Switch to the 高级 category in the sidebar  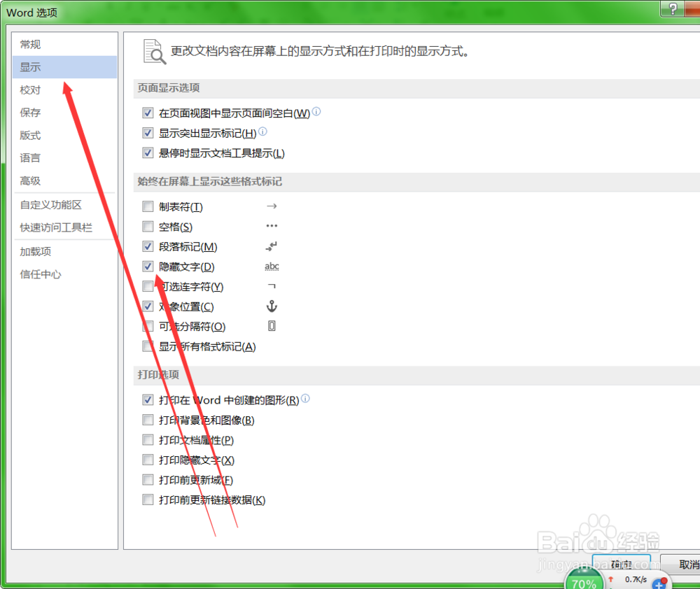tap(29, 180)
